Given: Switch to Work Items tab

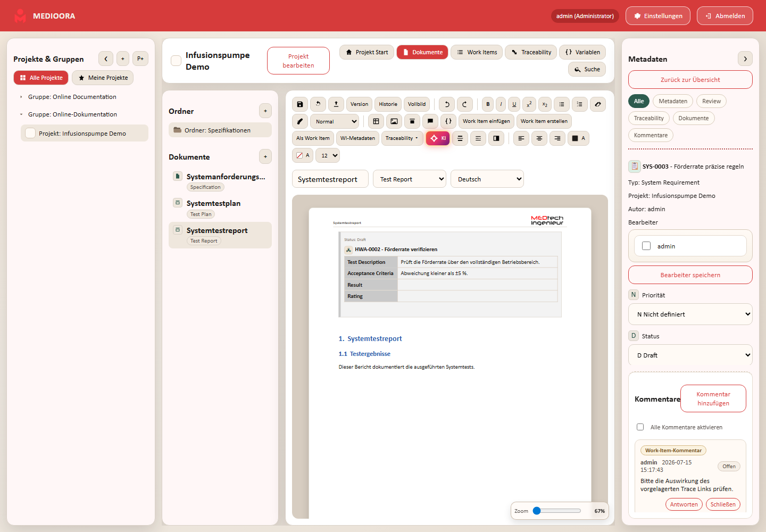Looking at the screenshot, I should 477,52.
